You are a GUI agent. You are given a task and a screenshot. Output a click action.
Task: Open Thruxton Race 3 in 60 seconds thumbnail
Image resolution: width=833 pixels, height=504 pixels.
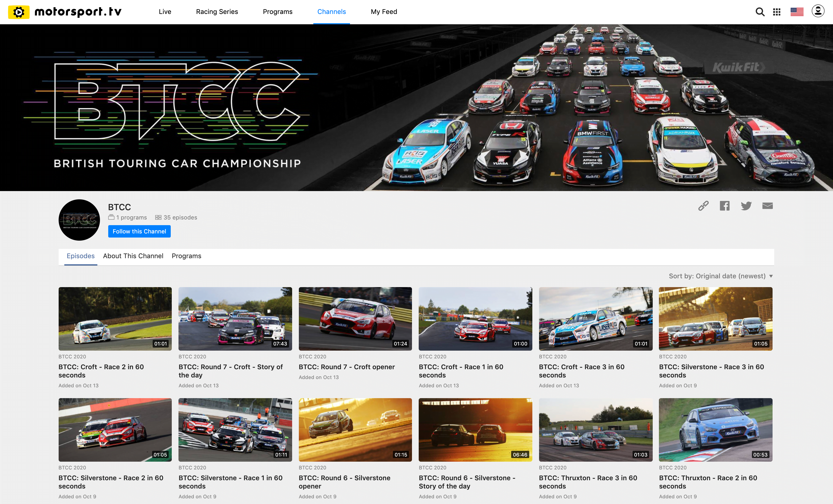point(596,430)
